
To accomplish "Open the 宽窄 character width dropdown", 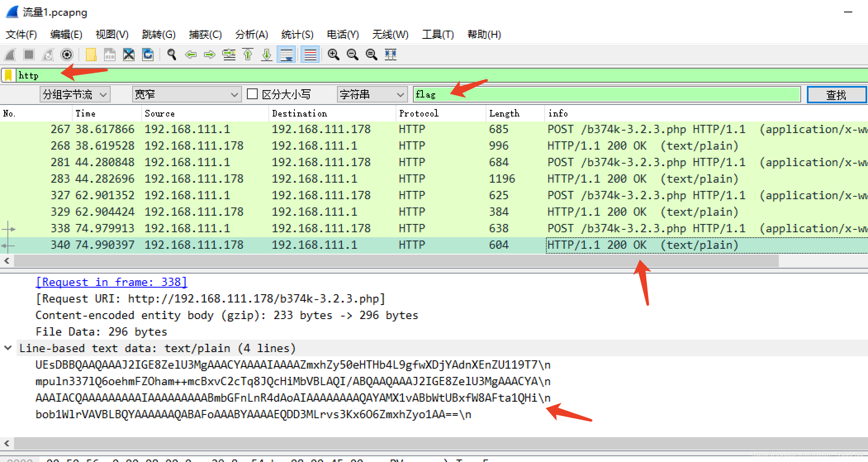I will (x=187, y=95).
